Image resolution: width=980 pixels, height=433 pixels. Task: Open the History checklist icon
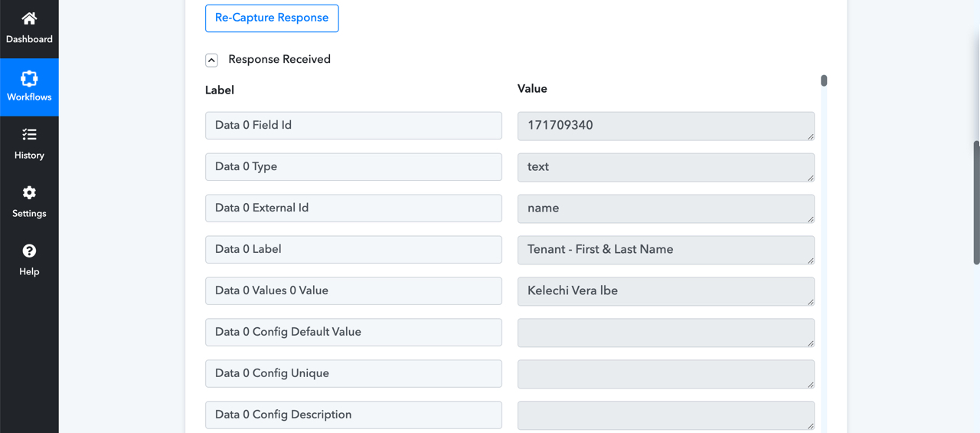pyautogui.click(x=29, y=135)
